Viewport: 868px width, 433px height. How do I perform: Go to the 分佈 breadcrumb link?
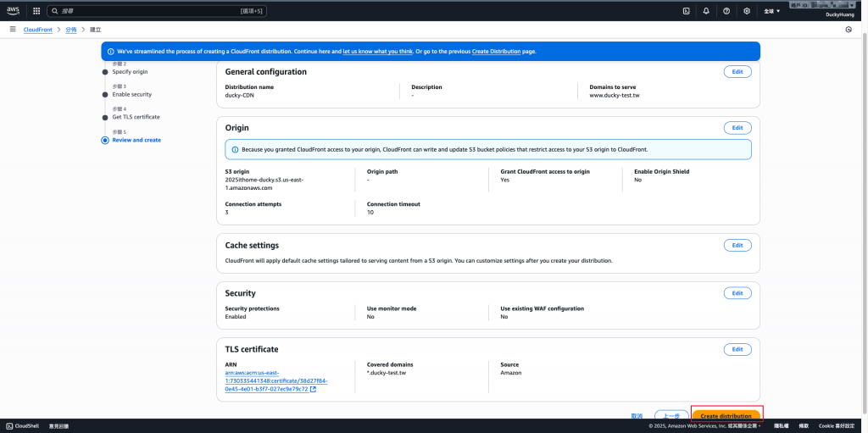coord(71,30)
